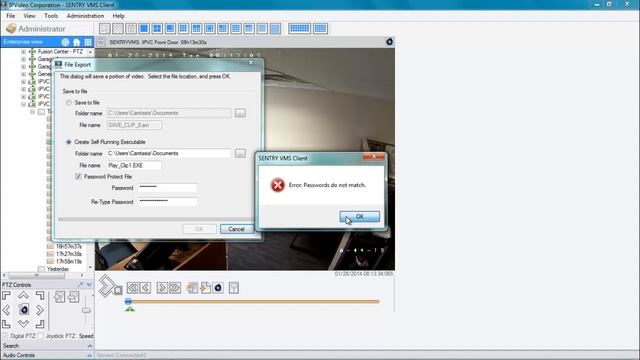
Task: Move PTZ diagonally down-right
Action: click(40, 324)
